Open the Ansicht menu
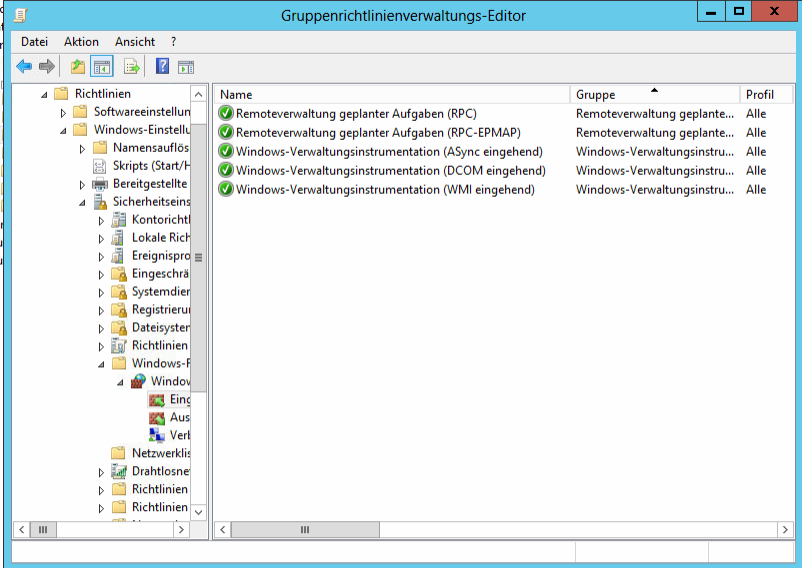802x568 pixels. [x=135, y=42]
